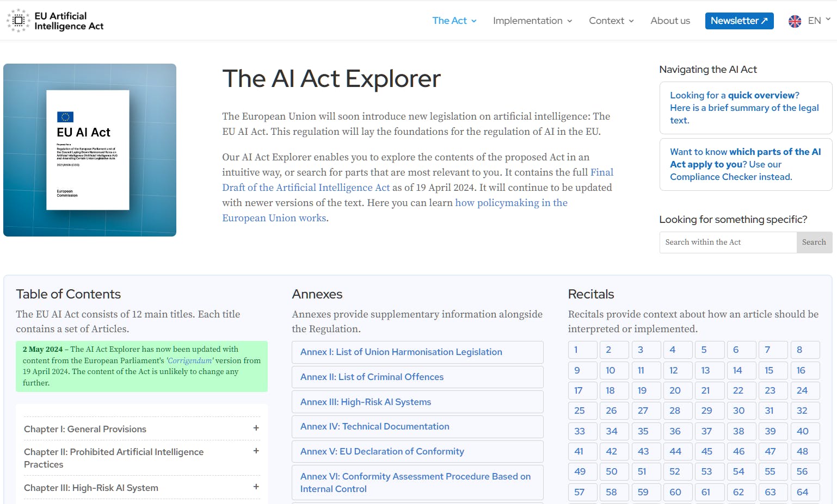The image size is (837, 504).
Task: Open Recital 63
Action: point(773,492)
